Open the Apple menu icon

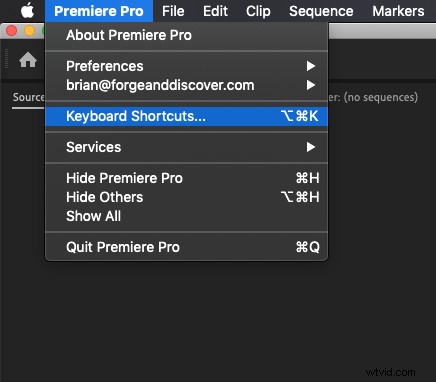click(x=28, y=11)
